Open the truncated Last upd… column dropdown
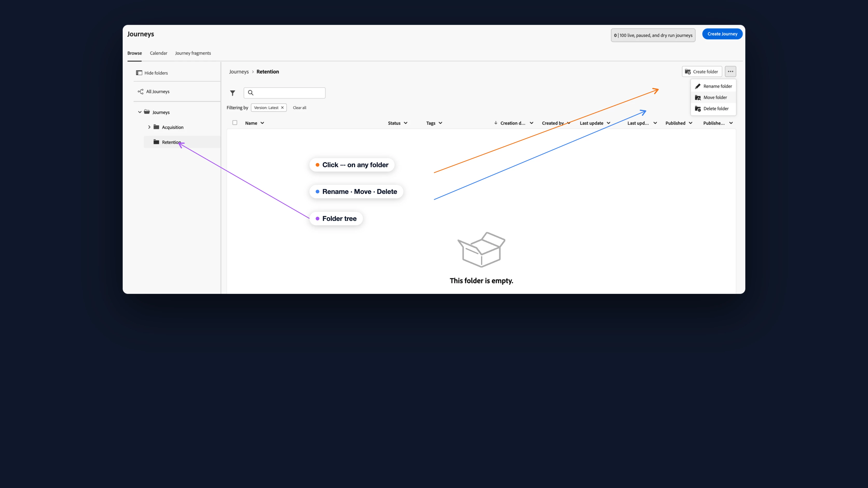868x488 pixels. [655, 123]
